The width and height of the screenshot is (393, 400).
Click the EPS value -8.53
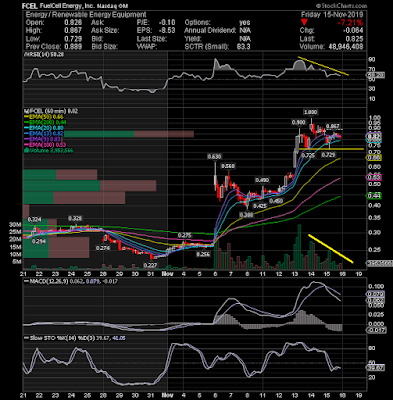click(167, 31)
